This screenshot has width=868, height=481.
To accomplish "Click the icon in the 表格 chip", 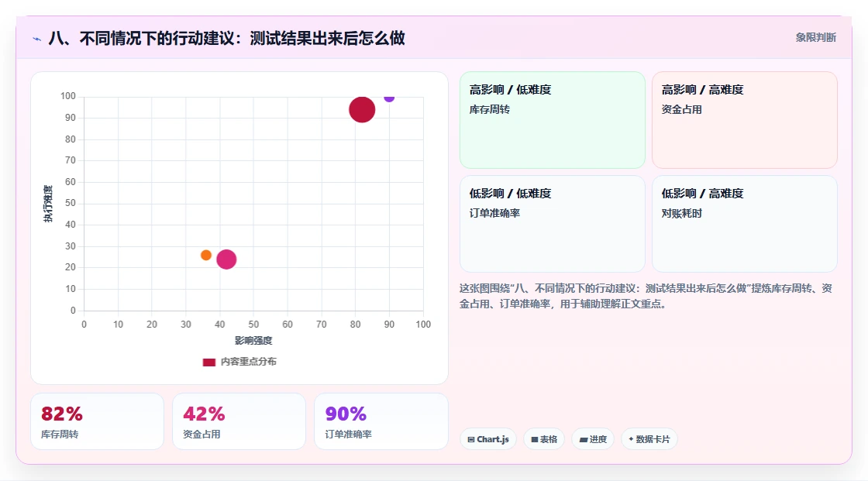I will pyautogui.click(x=535, y=439).
